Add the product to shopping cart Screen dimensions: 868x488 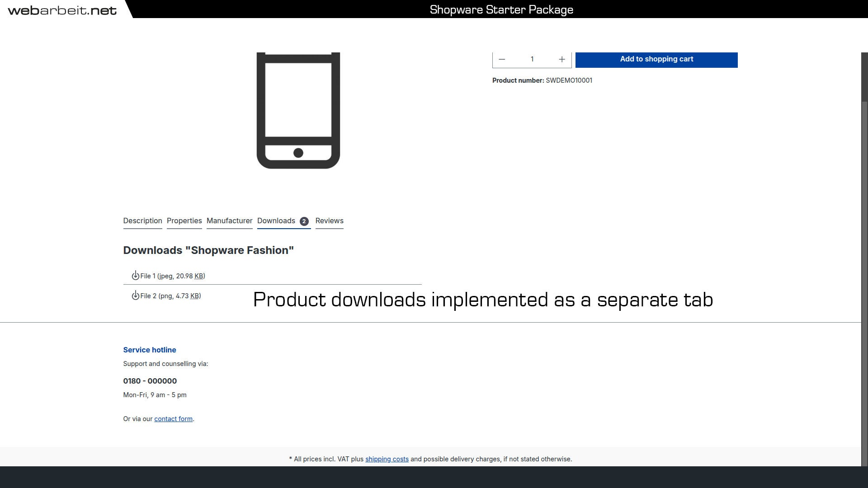click(656, 59)
